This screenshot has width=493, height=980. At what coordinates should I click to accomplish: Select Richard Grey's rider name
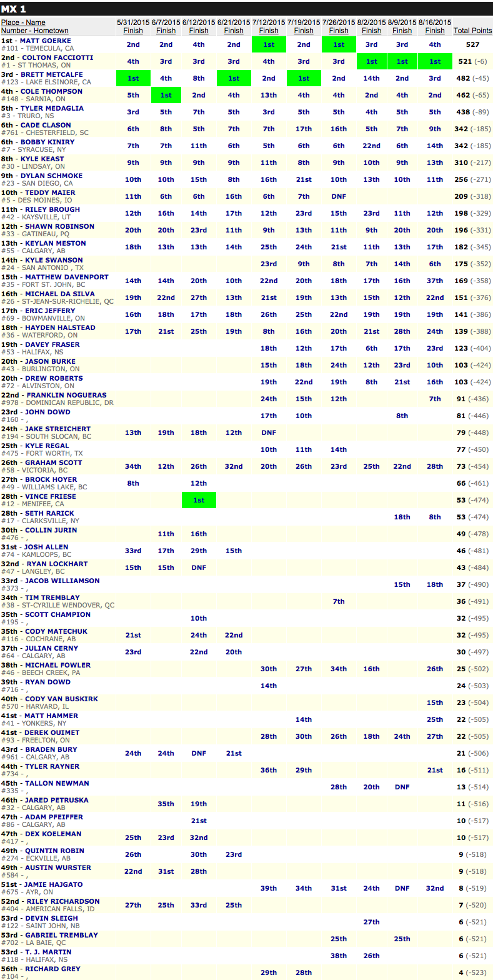coord(53,969)
